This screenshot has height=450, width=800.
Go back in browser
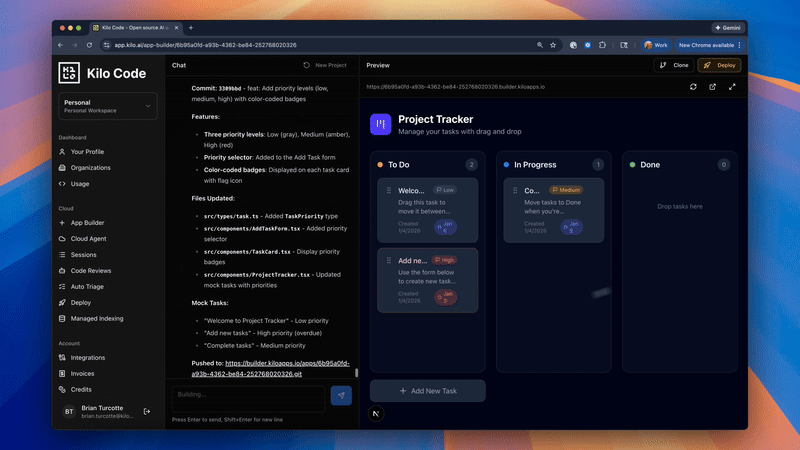[61, 45]
